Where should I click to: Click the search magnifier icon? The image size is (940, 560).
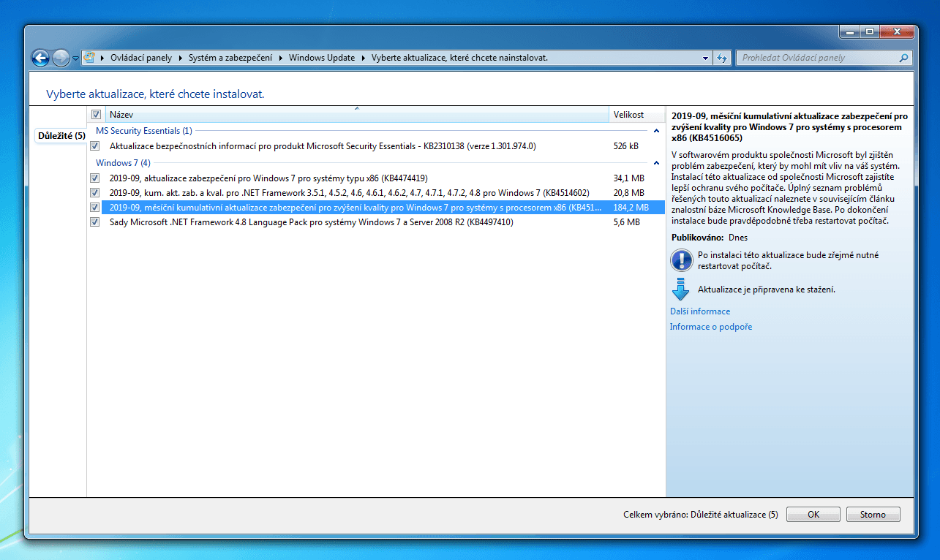[904, 58]
